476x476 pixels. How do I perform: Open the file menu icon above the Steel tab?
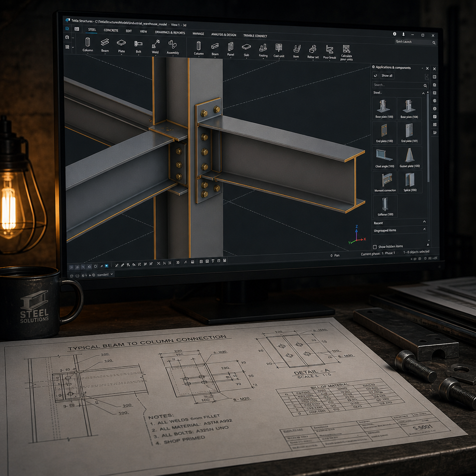[x=67, y=28]
